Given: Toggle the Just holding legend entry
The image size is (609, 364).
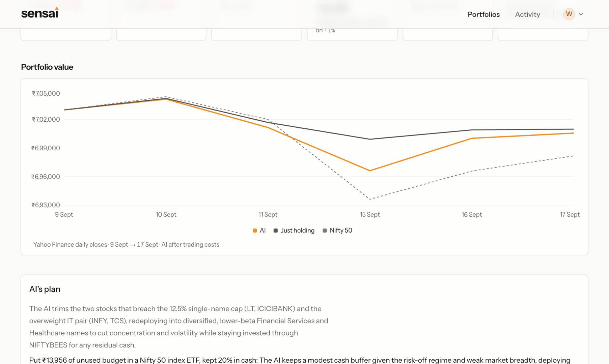Looking at the screenshot, I should point(294,231).
